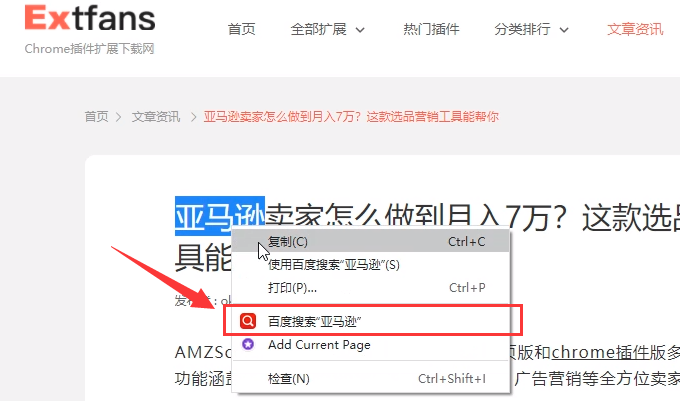The height and width of the screenshot is (401, 680).
Task: Choose 使用百度搜索“亚马逊”(S) in context menu
Action: coord(371,264)
